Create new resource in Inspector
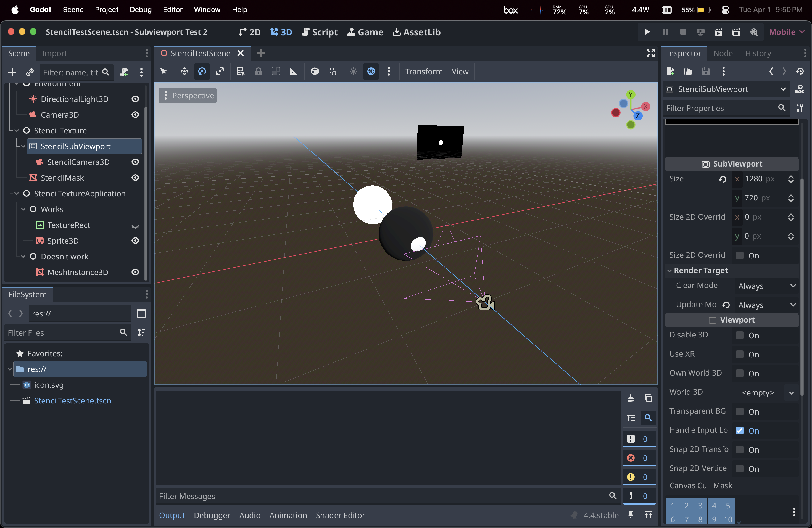This screenshot has height=528, width=812. point(670,71)
